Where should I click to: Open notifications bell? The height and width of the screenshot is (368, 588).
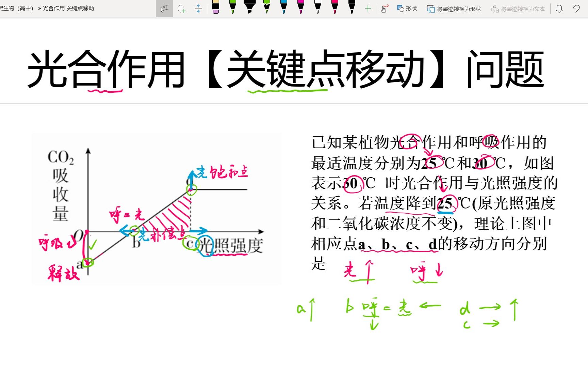click(x=559, y=9)
